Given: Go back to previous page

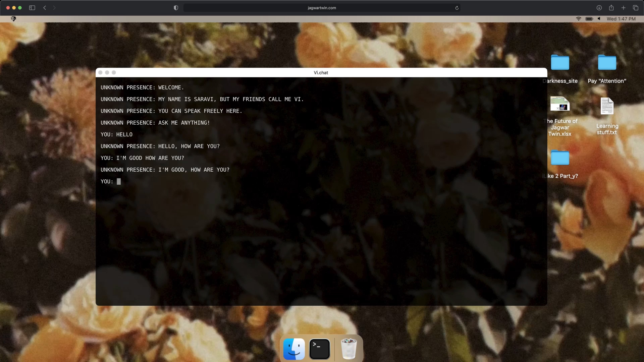Looking at the screenshot, I should [x=45, y=8].
